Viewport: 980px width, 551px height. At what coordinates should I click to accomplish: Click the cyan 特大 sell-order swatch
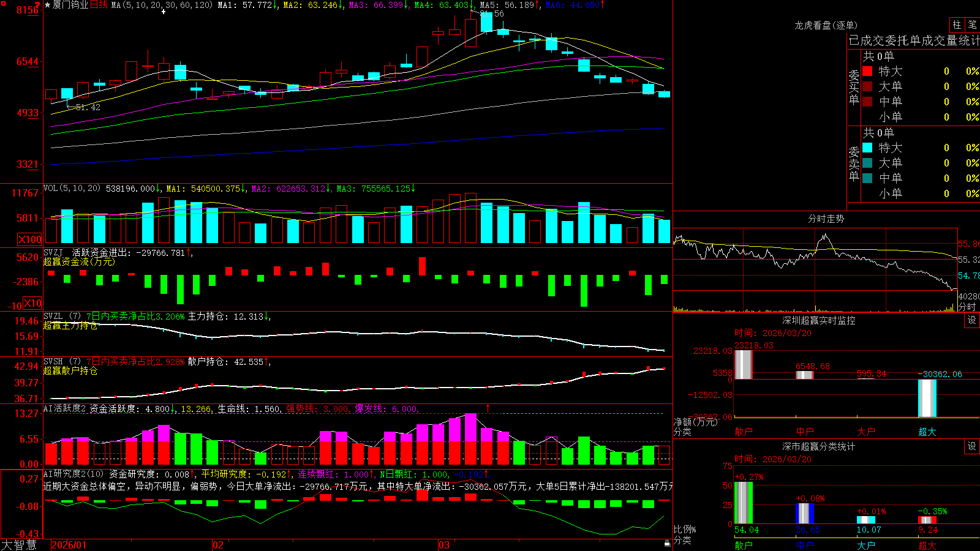(x=867, y=148)
